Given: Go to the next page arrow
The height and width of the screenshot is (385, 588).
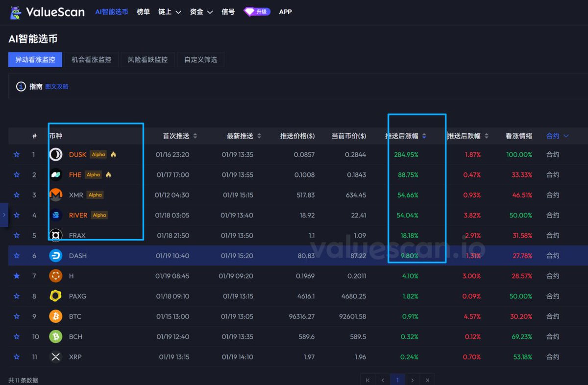Looking at the screenshot, I should (413, 380).
